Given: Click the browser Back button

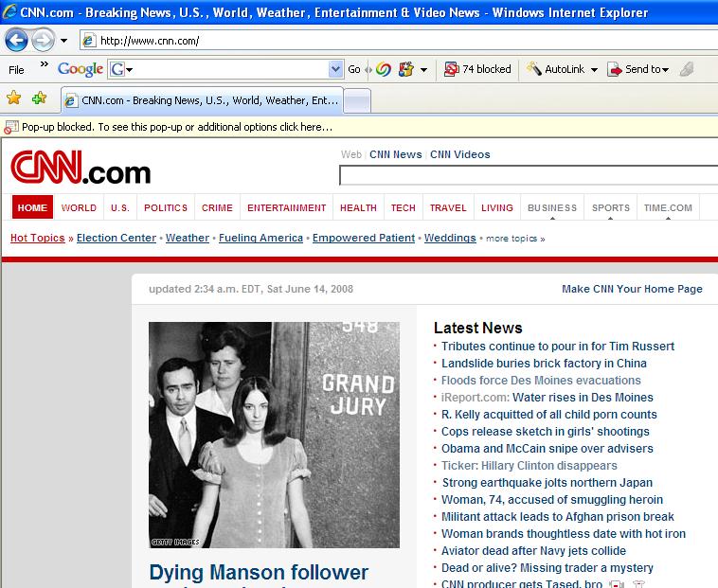Looking at the screenshot, I should tap(16, 41).
